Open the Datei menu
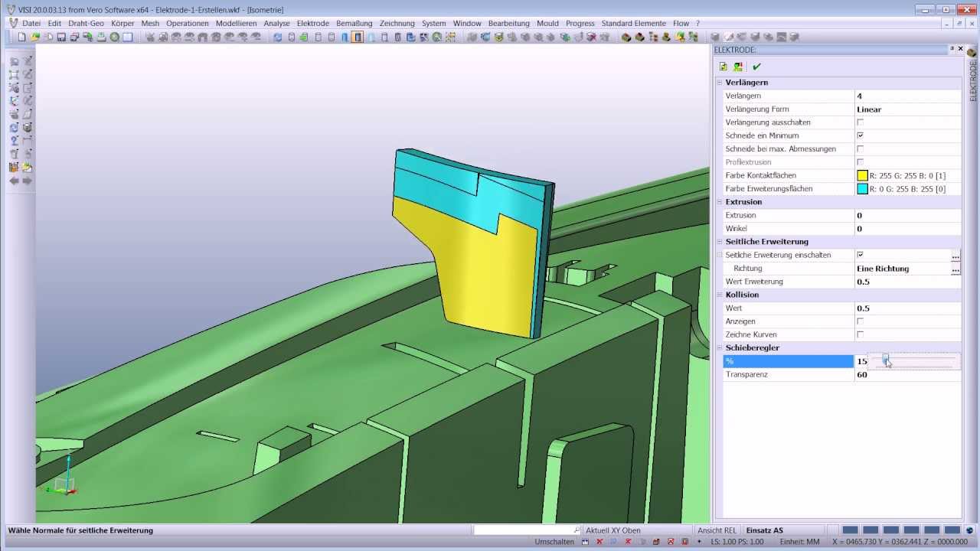The height and width of the screenshot is (551, 980). (x=31, y=23)
